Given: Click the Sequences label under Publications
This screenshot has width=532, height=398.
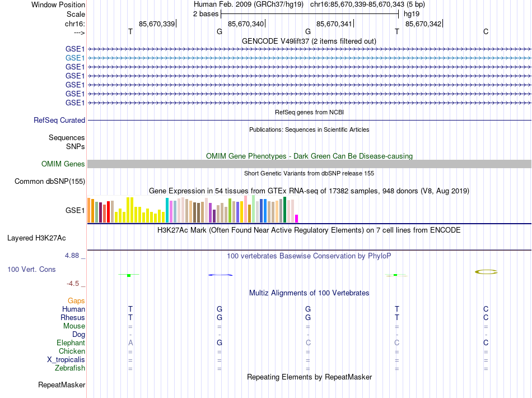Looking at the screenshot, I should (x=67, y=137).
